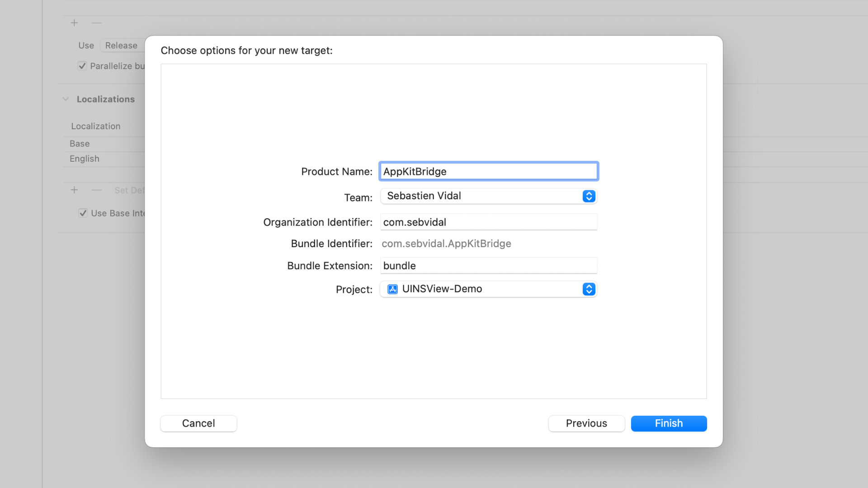The image size is (868, 488).
Task: Click the plus icon below the Localizations list
Action: click(x=74, y=190)
